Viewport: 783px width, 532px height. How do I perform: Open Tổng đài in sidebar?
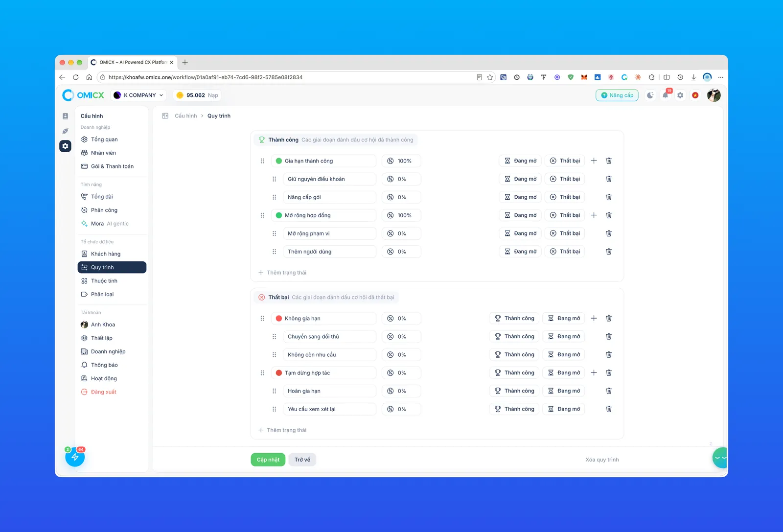point(112,197)
